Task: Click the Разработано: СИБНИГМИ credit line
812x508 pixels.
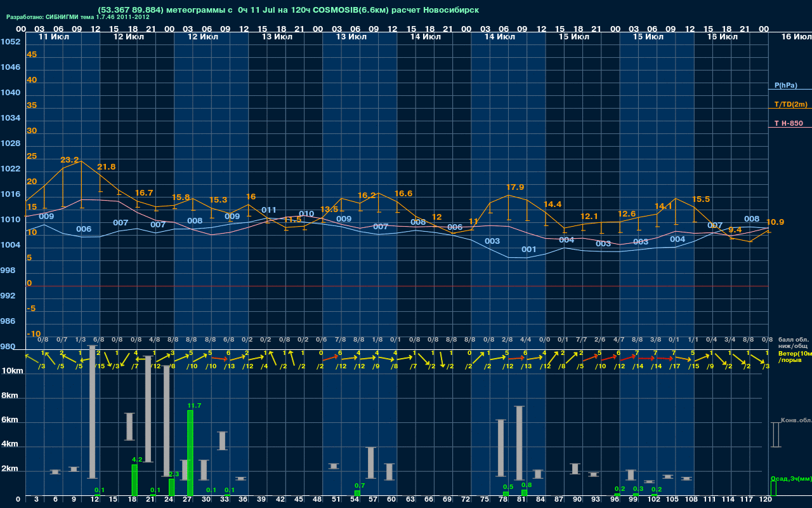Action: (x=78, y=17)
